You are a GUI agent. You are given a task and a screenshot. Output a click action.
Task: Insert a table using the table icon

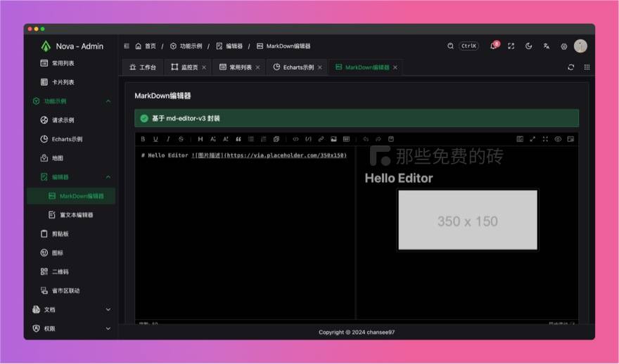click(346, 139)
